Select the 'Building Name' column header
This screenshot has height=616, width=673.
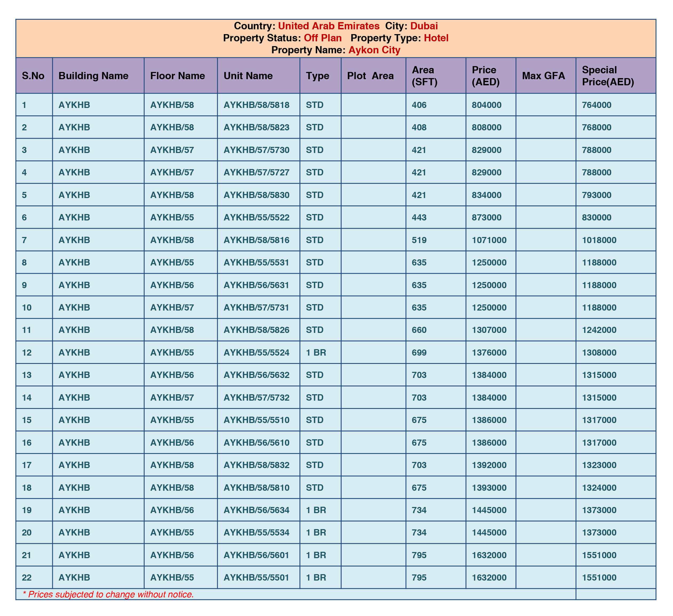click(x=98, y=76)
